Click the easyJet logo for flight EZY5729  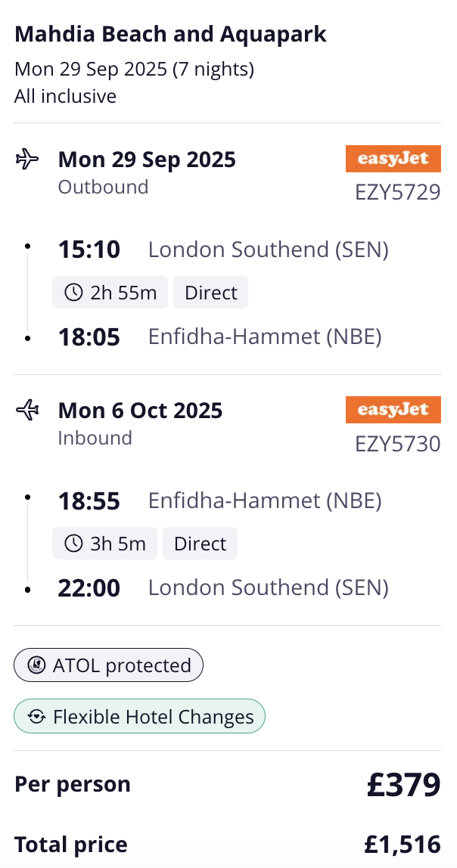[393, 159]
